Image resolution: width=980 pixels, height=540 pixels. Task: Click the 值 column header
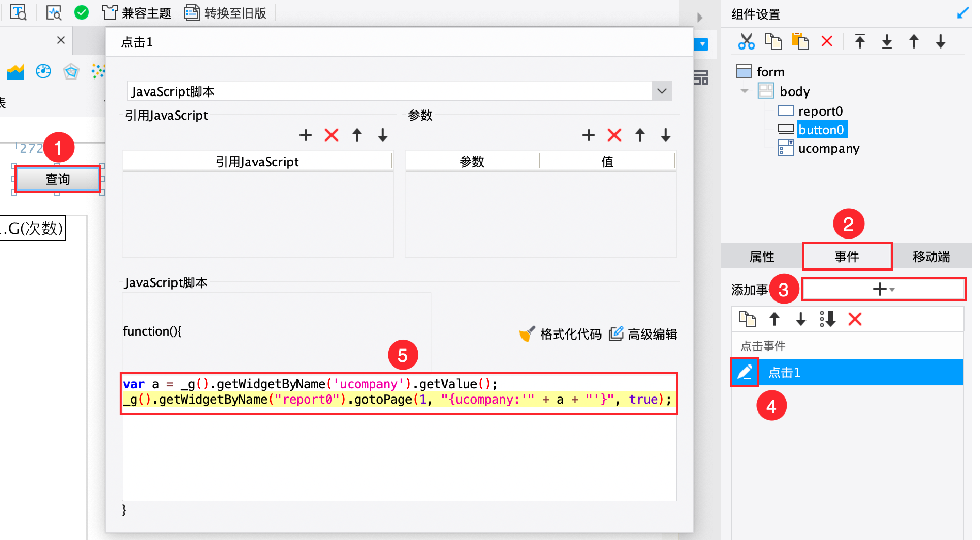pos(607,162)
